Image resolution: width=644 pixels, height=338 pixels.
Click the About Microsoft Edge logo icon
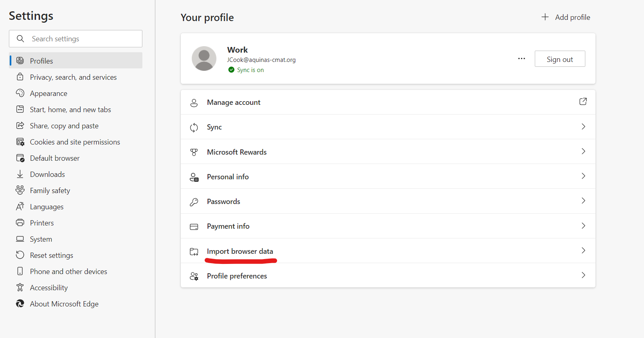coord(20,304)
